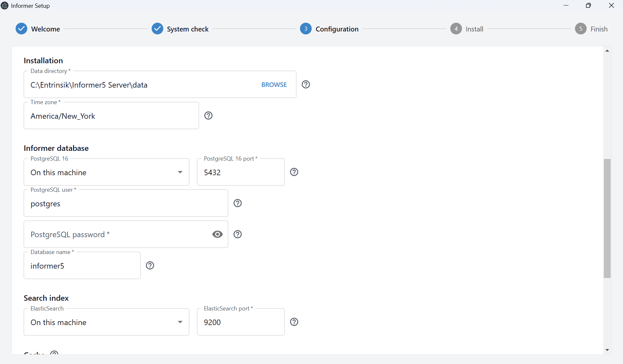The image size is (623, 364).
Task: Click the Installation section heading
Action: [43, 61]
